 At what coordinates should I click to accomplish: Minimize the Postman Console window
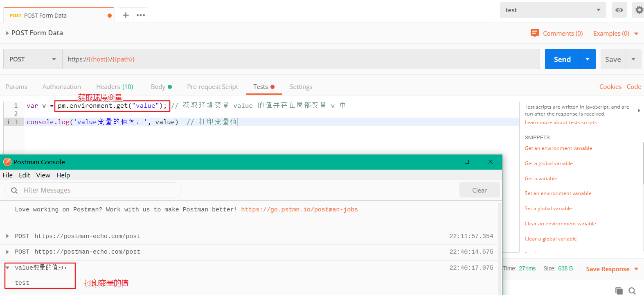tap(444, 162)
